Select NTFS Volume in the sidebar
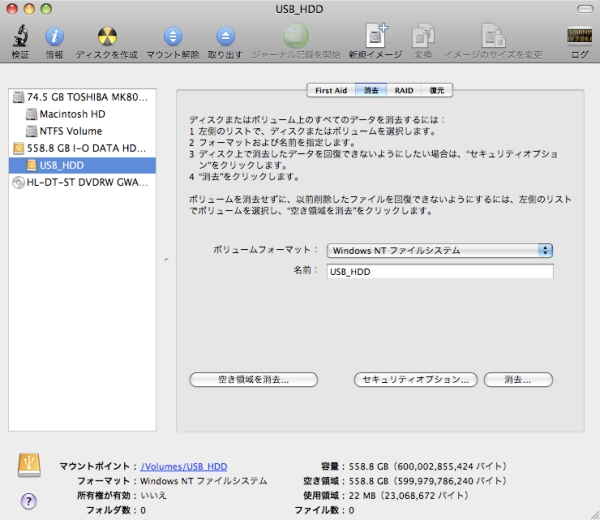 70,131
